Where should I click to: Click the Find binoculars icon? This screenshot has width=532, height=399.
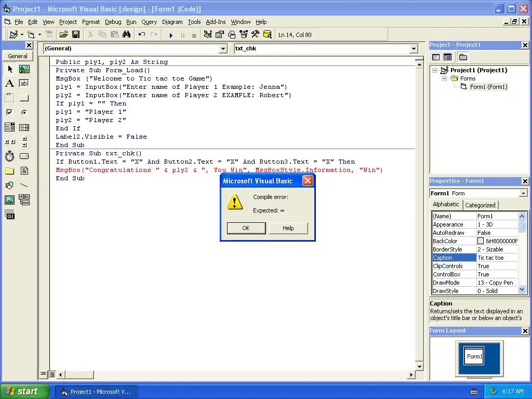(127, 35)
